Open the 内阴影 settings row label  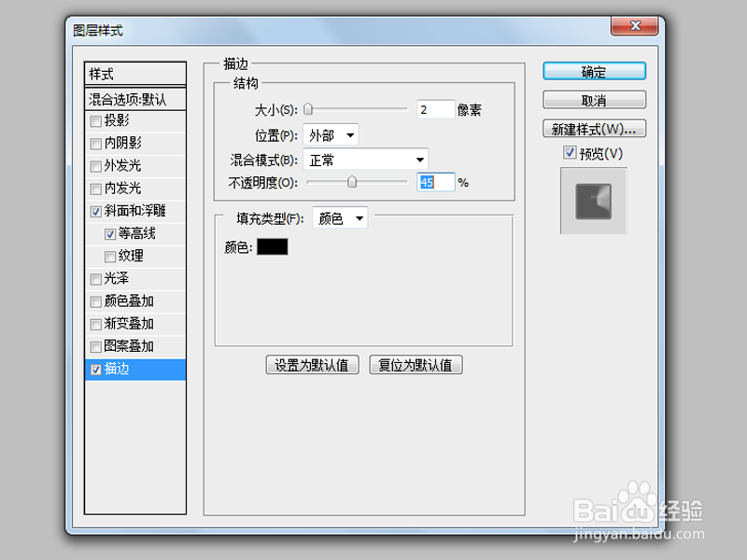pyautogui.click(x=123, y=143)
